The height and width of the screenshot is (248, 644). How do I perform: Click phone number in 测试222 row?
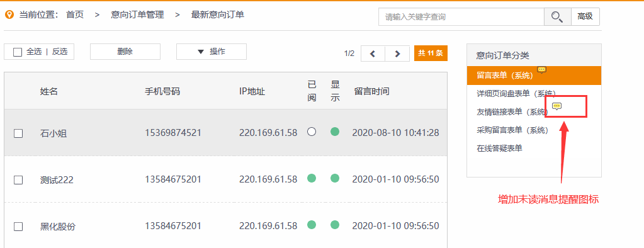click(x=173, y=179)
